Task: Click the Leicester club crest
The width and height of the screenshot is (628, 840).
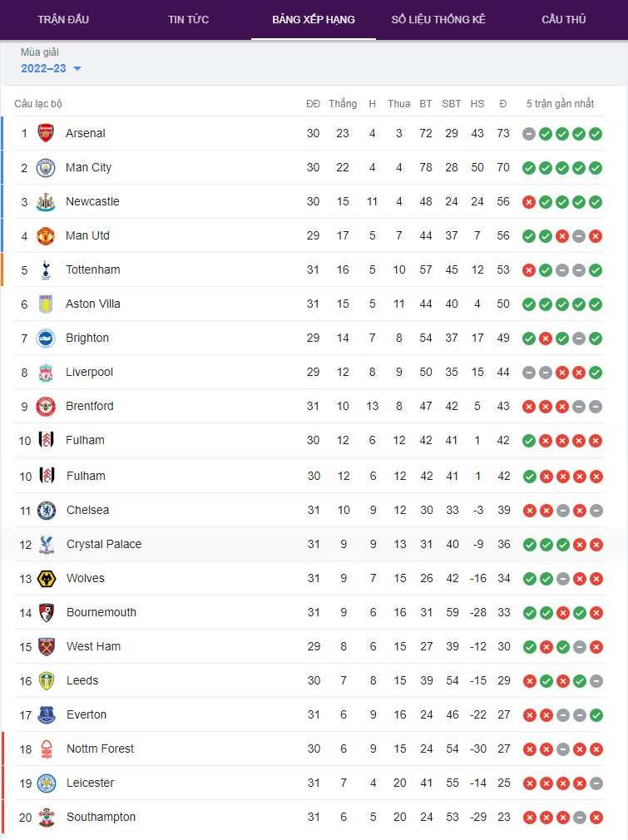Action: pos(47,783)
